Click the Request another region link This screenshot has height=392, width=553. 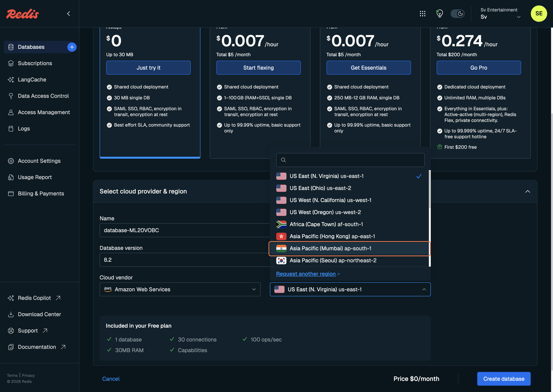(306, 274)
